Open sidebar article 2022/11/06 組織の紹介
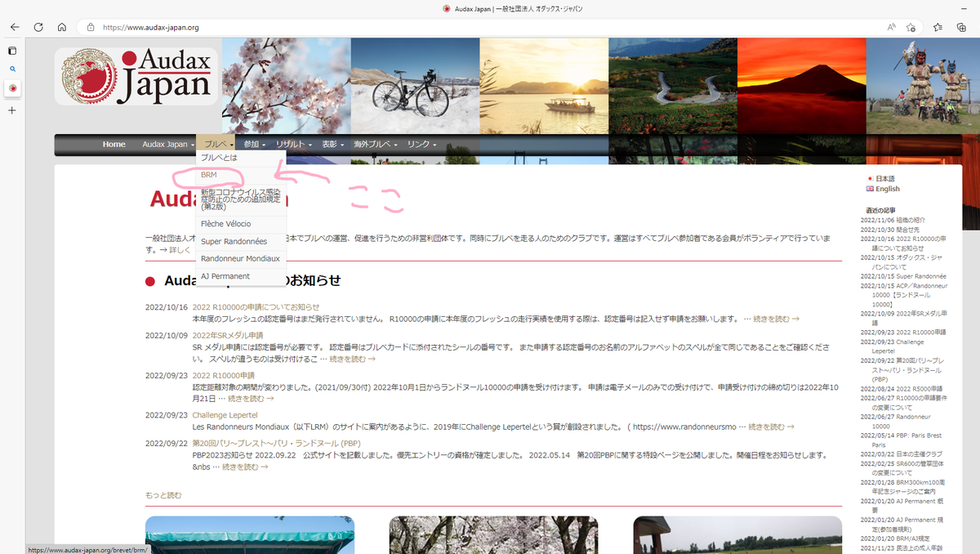 [893, 220]
